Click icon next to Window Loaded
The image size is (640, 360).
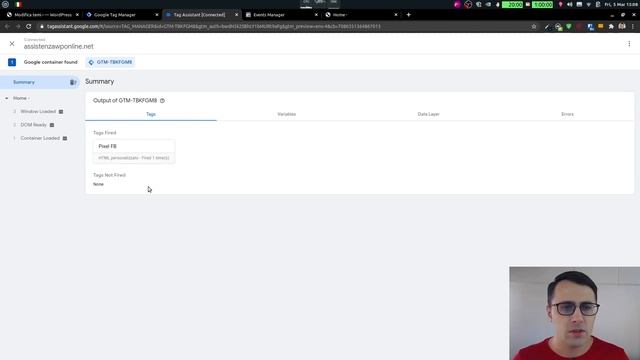tap(61, 112)
